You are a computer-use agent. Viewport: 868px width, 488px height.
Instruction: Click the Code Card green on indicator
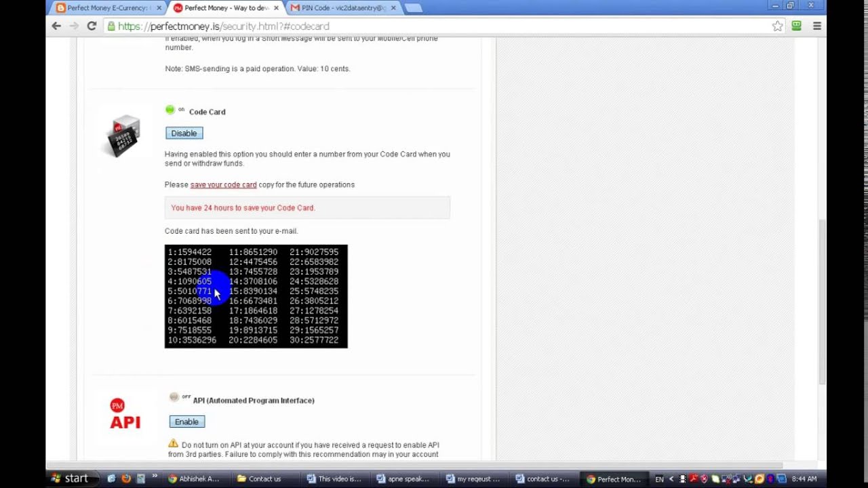pyautogui.click(x=170, y=110)
